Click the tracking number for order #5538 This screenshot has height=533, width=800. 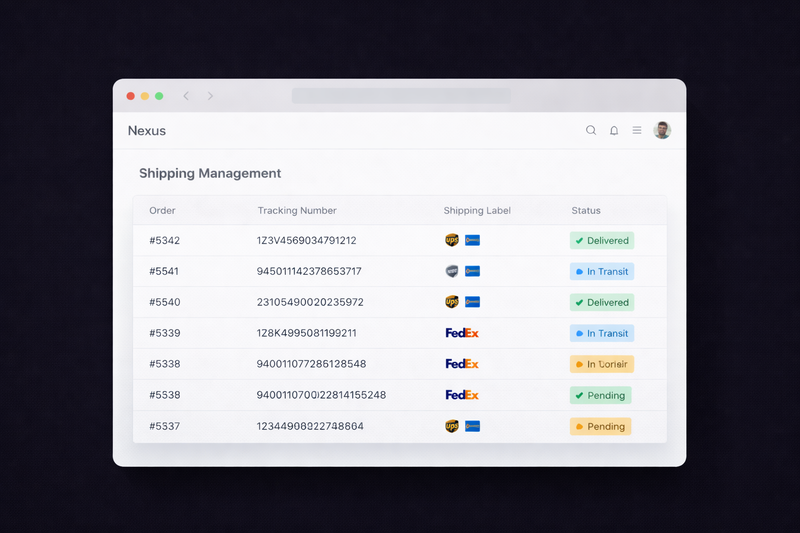(321, 395)
